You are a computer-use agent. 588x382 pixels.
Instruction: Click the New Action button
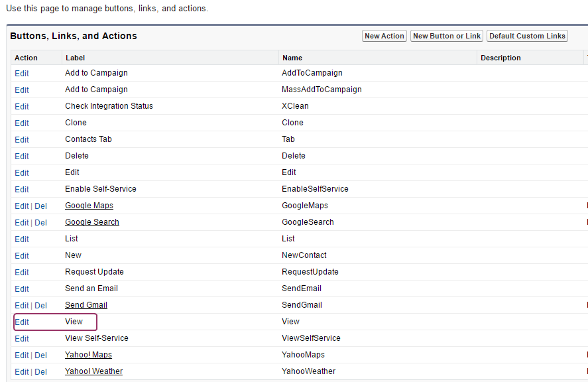[x=384, y=36]
